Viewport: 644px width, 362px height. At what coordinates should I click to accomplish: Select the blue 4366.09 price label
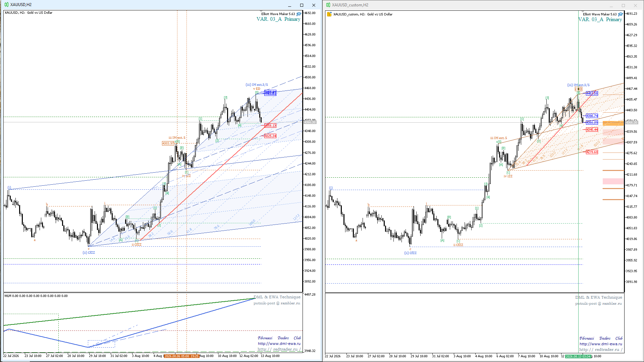pos(592,123)
